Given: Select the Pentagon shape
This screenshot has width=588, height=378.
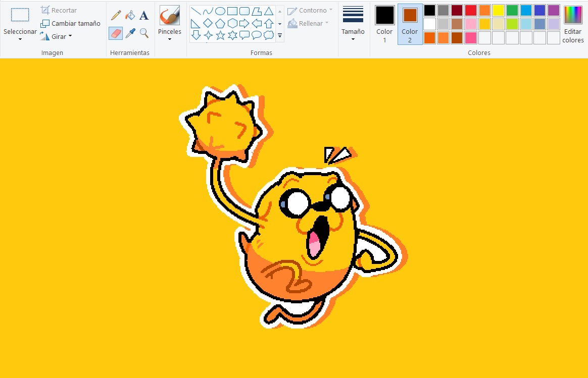Looking at the screenshot, I should (x=220, y=24).
